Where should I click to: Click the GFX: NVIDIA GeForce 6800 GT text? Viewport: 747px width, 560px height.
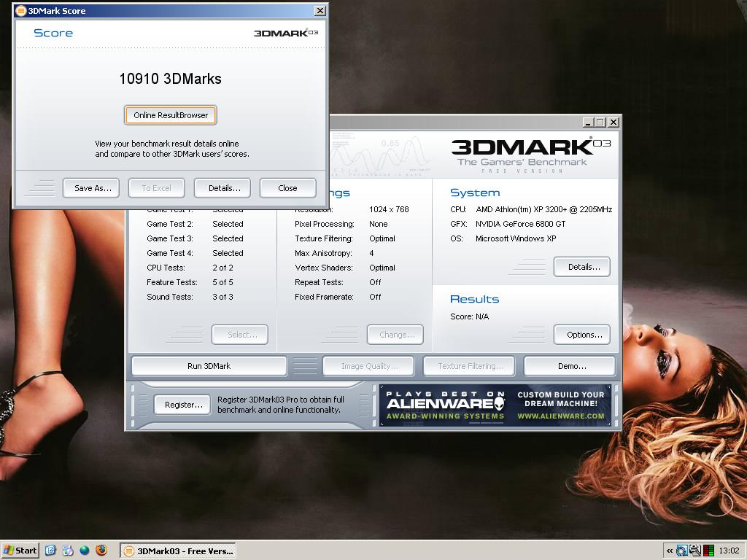pos(508,224)
